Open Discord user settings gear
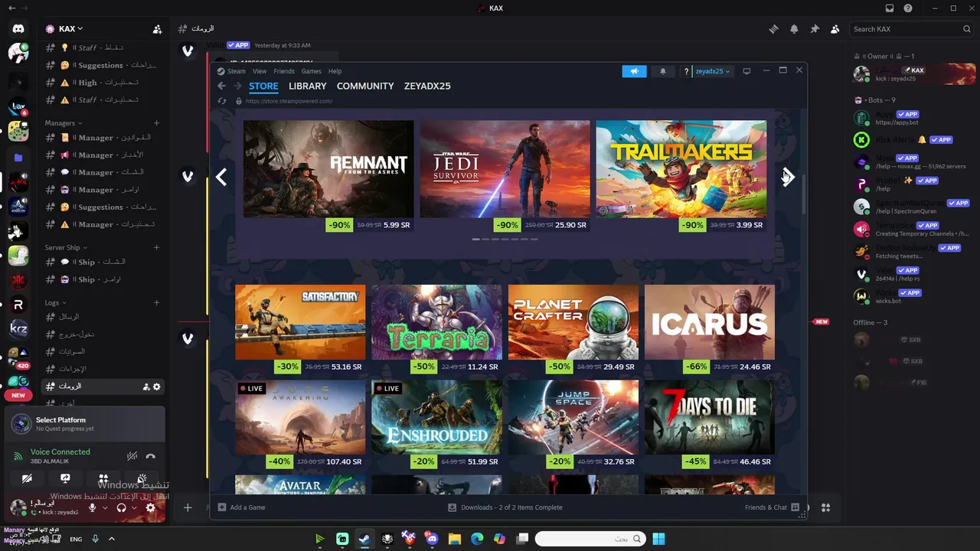 (151, 507)
